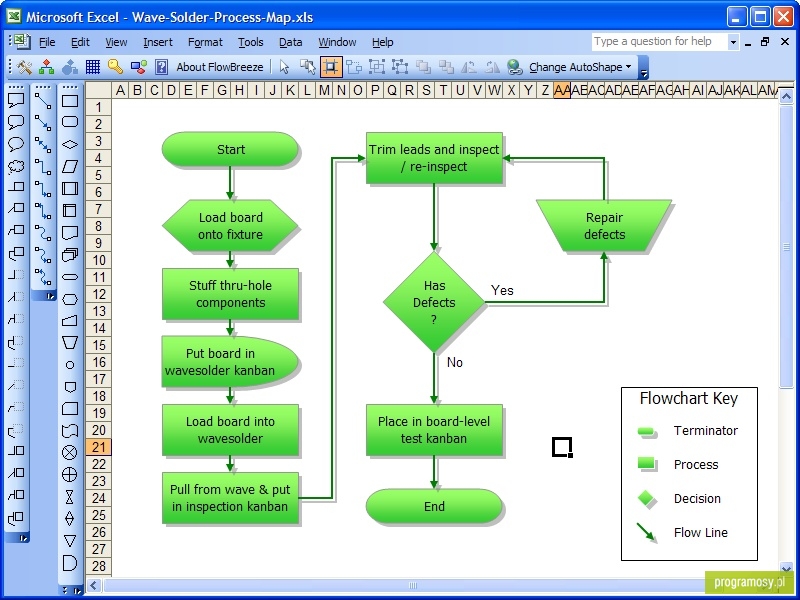Select the Collate hourglass shape
Screen dimensions: 800x600
70,496
